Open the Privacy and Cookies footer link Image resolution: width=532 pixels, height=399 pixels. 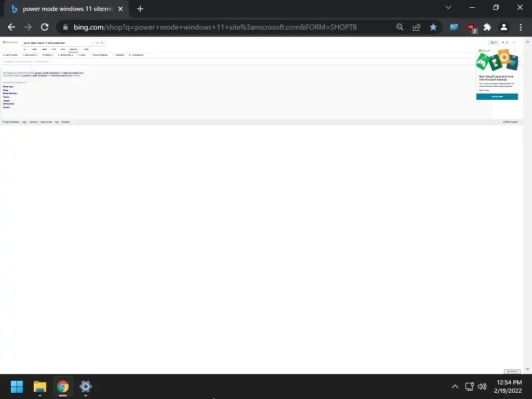click(x=11, y=122)
